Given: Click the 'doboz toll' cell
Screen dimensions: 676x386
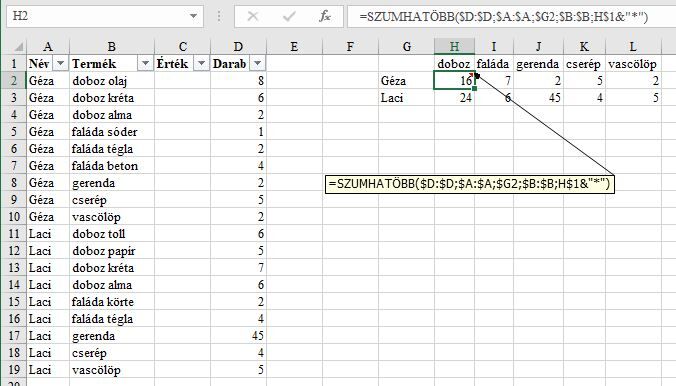Looking at the screenshot, I should [112, 234].
